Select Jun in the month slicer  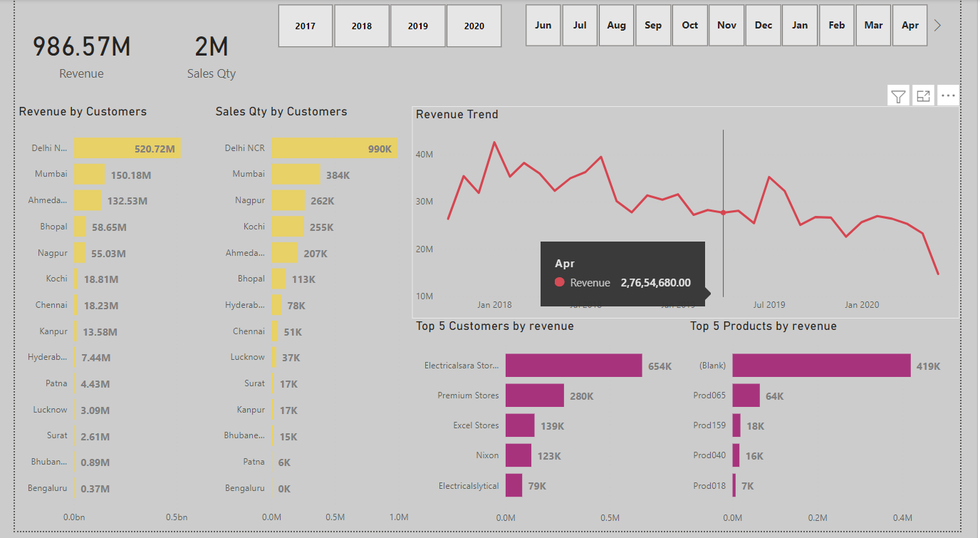[x=543, y=25]
